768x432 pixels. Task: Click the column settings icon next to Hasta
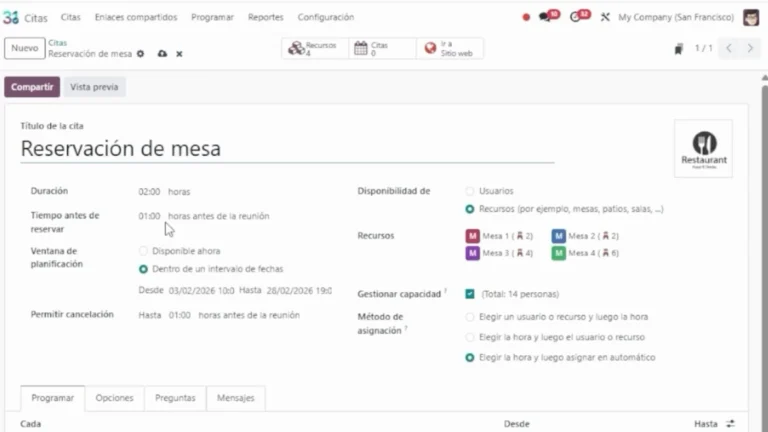(x=730, y=424)
